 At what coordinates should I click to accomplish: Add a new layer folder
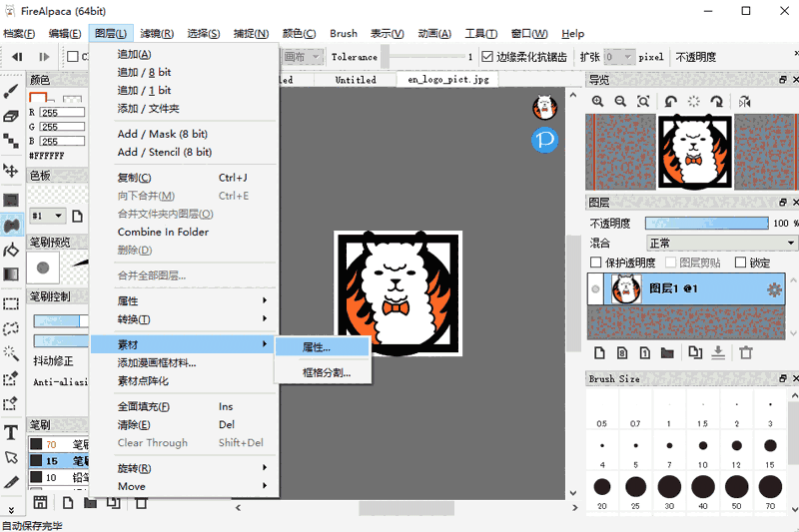point(667,352)
